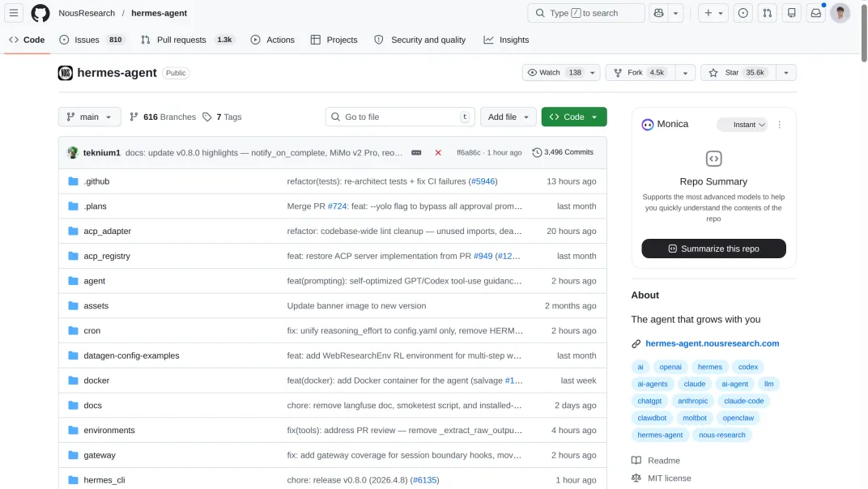Image resolution: width=868 pixels, height=489 pixels.
Task: Open the .github folder
Action: [x=96, y=181]
